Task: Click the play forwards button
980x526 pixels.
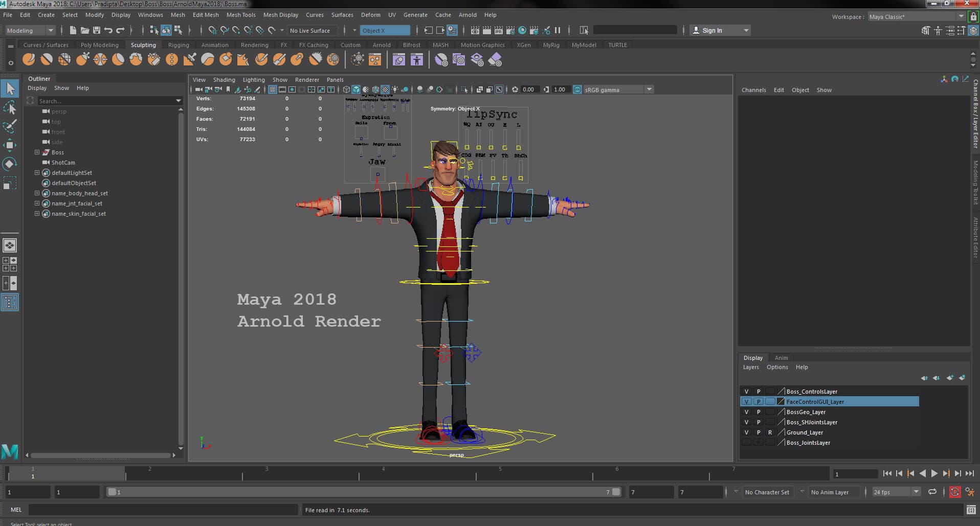Action: (x=934, y=474)
